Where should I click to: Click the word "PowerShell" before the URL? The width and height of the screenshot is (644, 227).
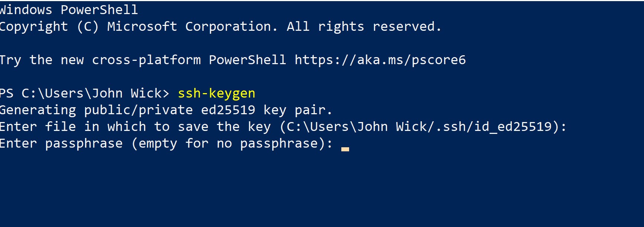(x=247, y=60)
